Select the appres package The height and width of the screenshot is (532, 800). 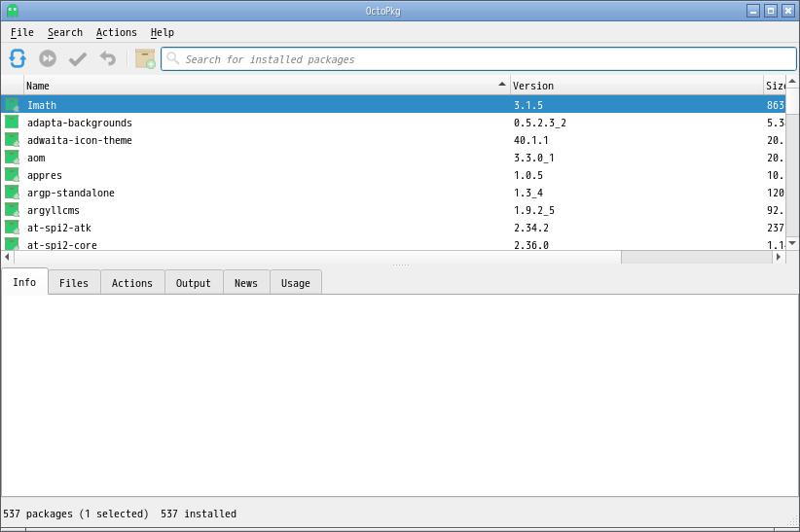click(x=393, y=175)
